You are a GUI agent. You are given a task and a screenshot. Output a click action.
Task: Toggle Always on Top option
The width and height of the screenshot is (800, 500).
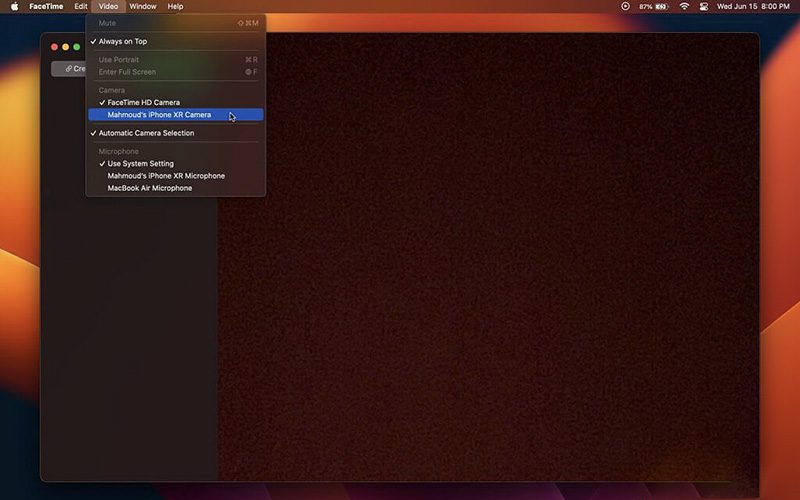click(x=176, y=41)
